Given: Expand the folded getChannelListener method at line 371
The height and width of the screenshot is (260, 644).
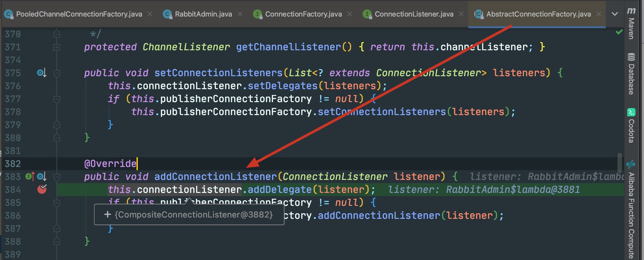Looking at the screenshot, I should pos(56,47).
